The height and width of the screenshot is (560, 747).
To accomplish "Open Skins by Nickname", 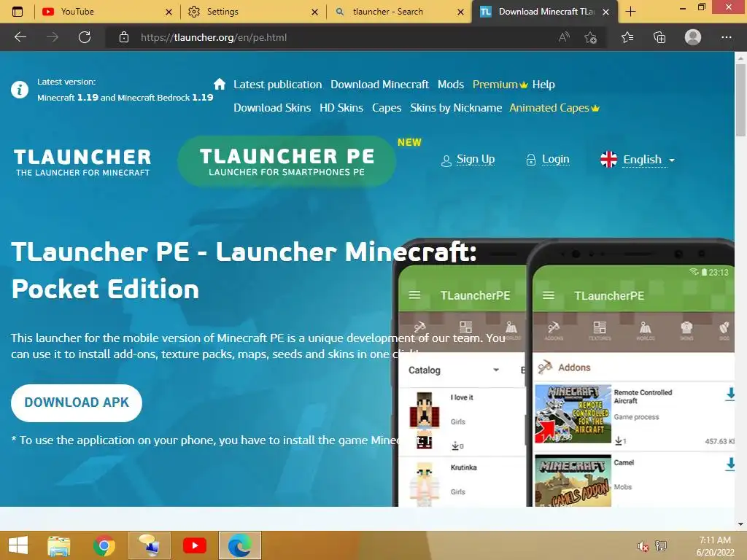I will (456, 108).
